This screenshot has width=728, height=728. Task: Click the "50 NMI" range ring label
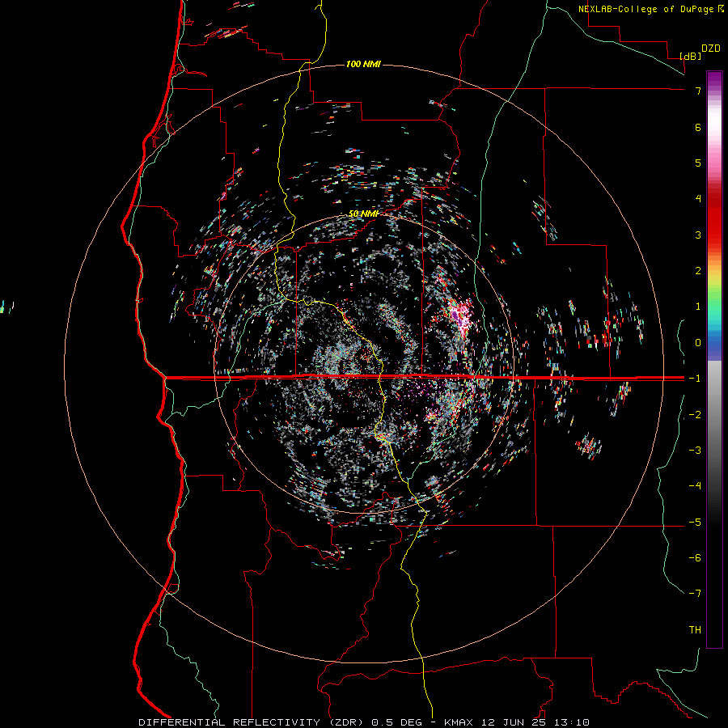pyautogui.click(x=363, y=214)
